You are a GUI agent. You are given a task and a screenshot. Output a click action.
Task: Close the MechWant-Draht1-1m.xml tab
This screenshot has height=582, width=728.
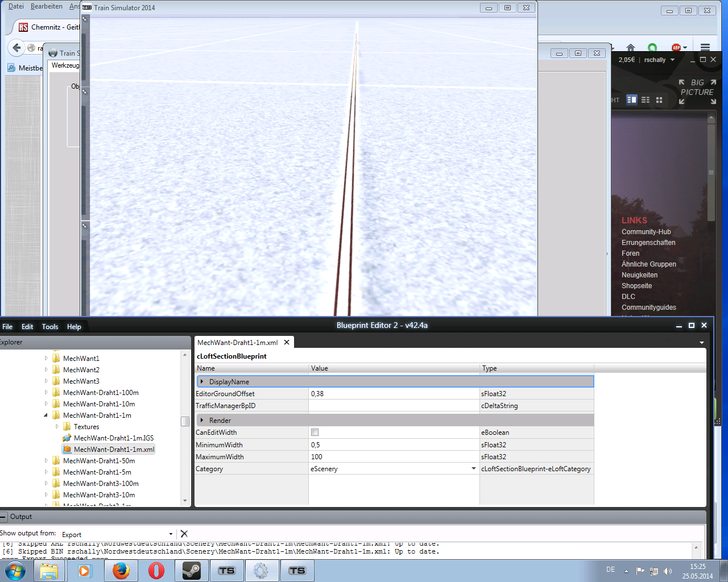(287, 342)
